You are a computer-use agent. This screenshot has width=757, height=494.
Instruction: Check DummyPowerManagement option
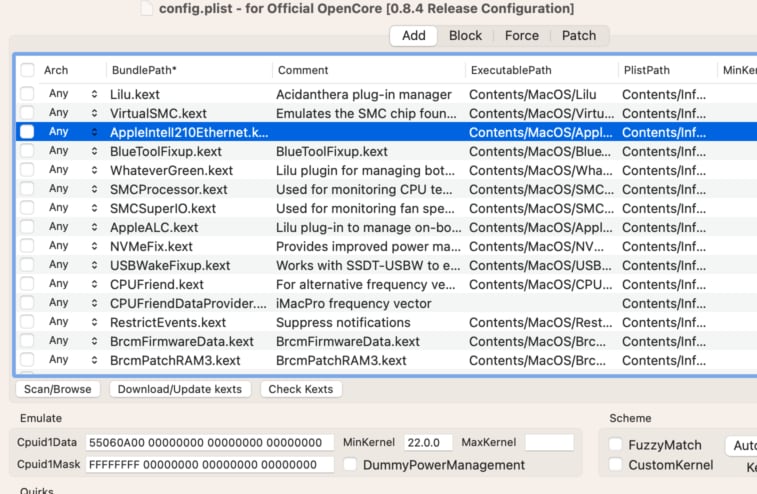[x=350, y=465]
